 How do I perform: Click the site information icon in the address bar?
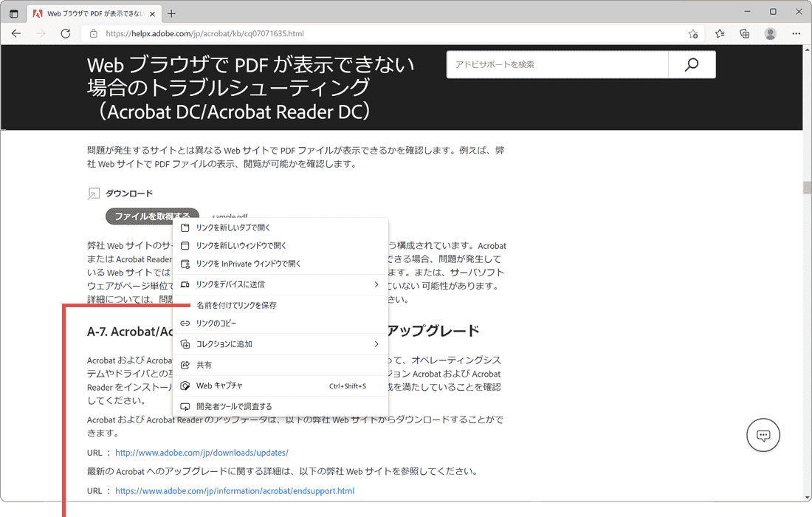(93, 33)
